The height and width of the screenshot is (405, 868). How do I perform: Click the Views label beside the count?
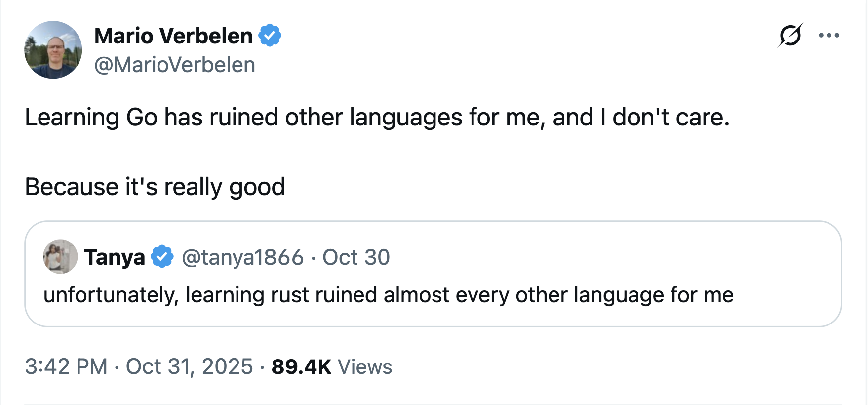tap(365, 367)
